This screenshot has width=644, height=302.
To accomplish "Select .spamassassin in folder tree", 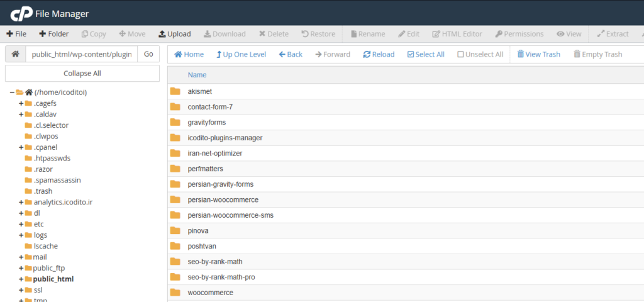I will 57,180.
